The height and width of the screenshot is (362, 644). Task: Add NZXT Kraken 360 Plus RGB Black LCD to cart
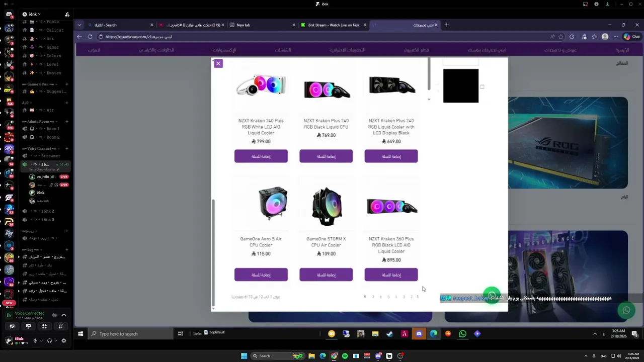coord(391,275)
